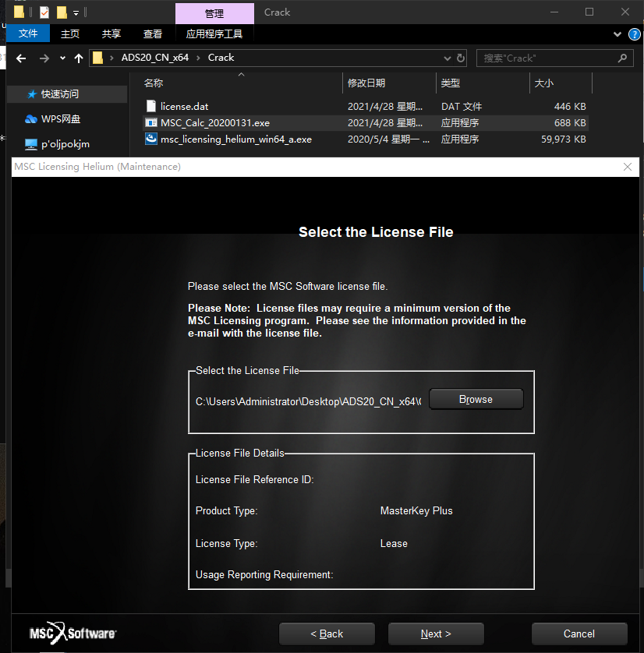644x653 pixels.
Task: Click the quick access properties checkmark icon
Action: (44, 12)
